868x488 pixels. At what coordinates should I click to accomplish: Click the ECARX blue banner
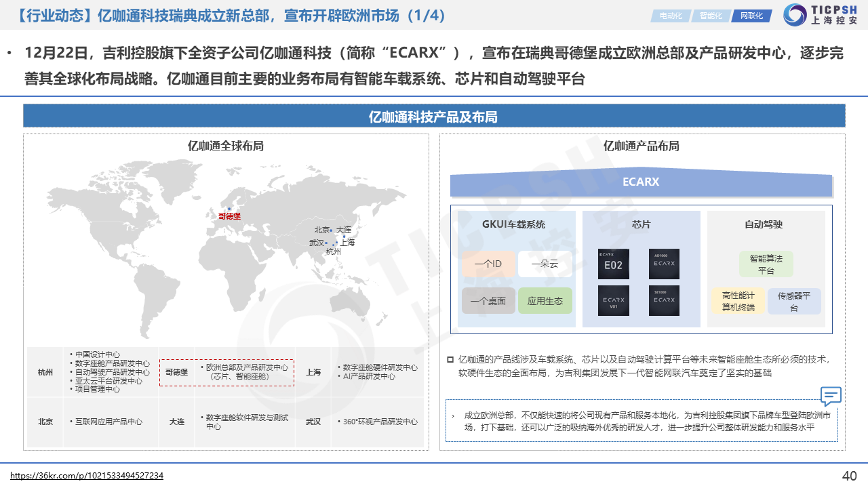(641, 183)
